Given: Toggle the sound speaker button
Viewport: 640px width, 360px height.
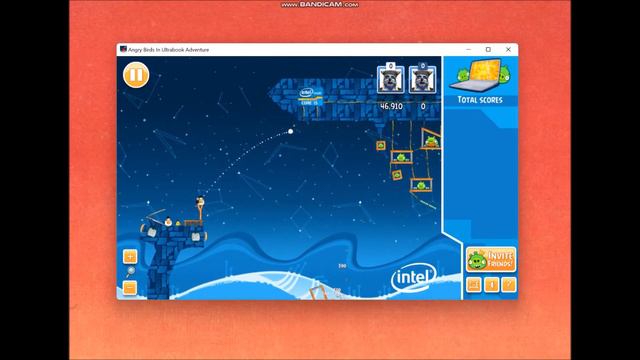Looking at the screenshot, I should click(x=491, y=284).
